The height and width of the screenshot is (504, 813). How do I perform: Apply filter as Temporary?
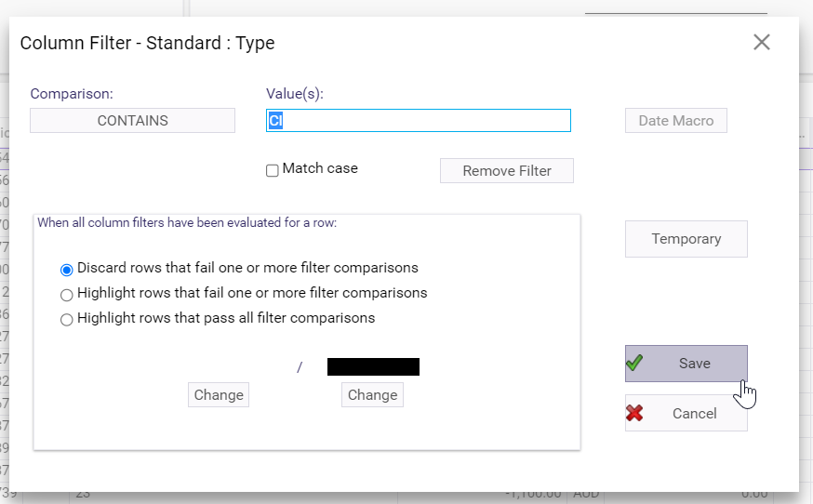pos(686,239)
